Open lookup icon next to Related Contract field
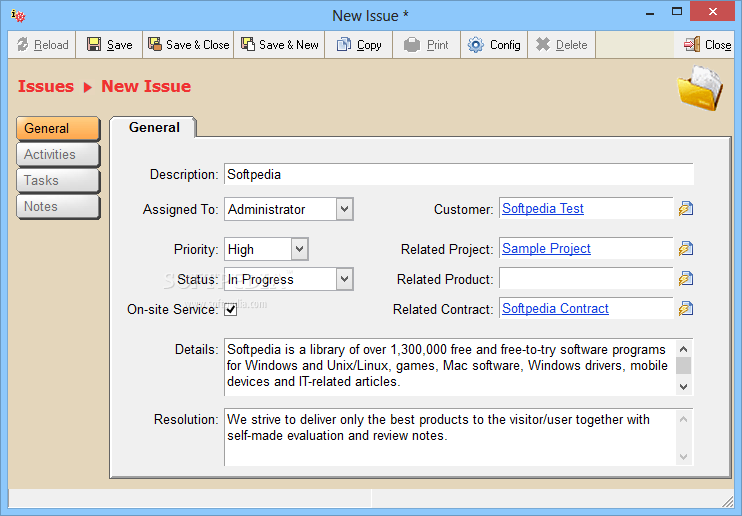The height and width of the screenshot is (516, 742). pyautogui.click(x=686, y=309)
